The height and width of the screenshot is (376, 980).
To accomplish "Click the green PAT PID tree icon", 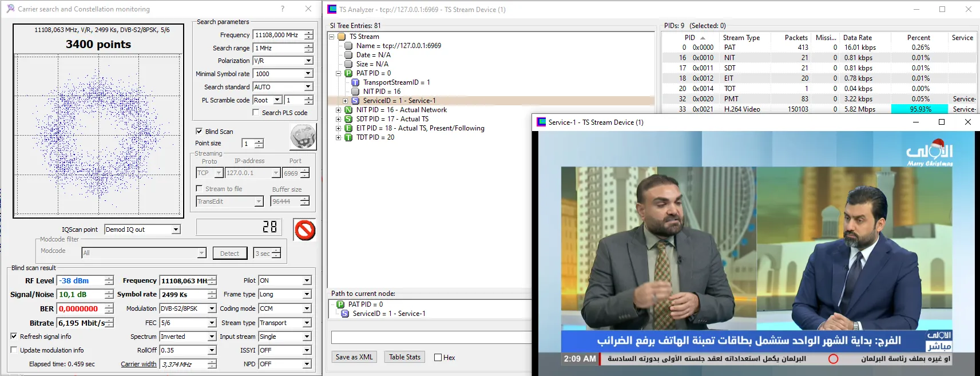I will (x=348, y=73).
